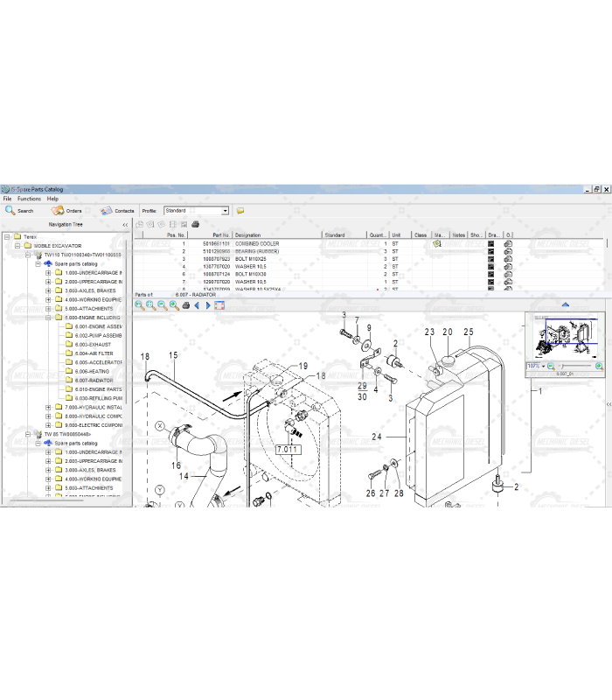
Task: Go to the previous drawing with the left arrow
Action: [197, 305]
